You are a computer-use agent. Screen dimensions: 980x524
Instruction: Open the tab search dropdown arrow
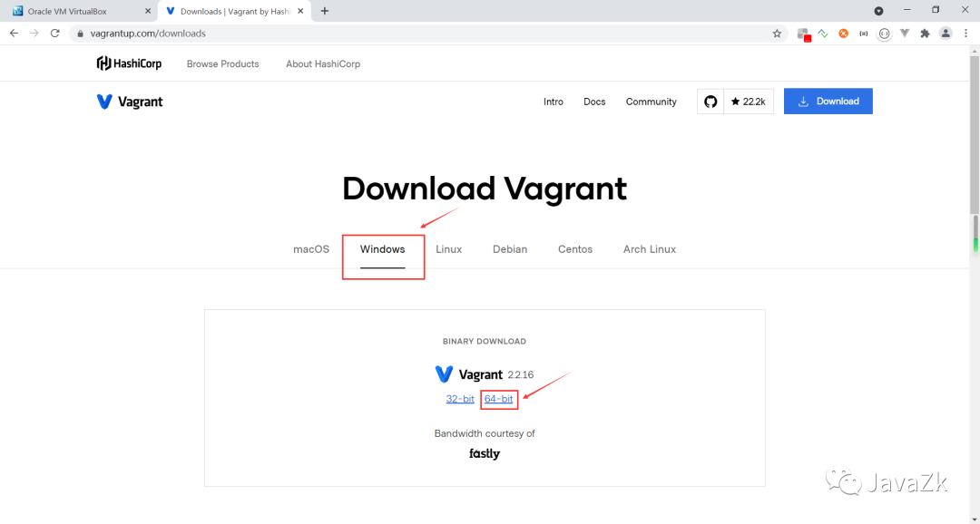878,11
